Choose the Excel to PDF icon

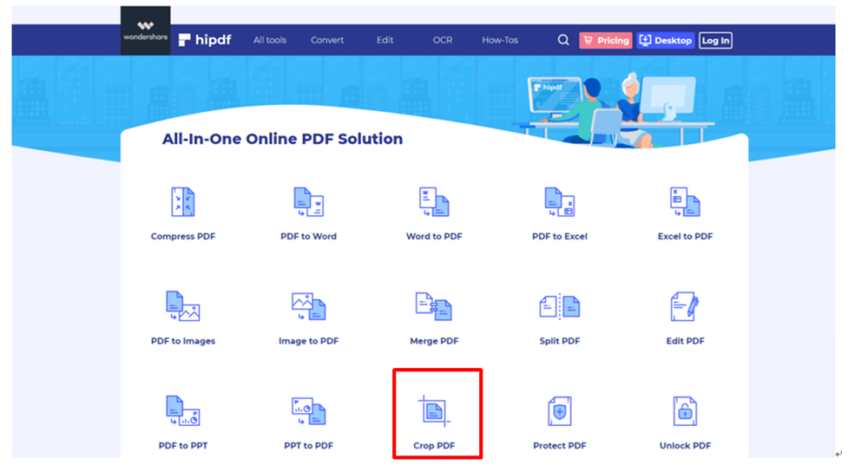[685, 202]
